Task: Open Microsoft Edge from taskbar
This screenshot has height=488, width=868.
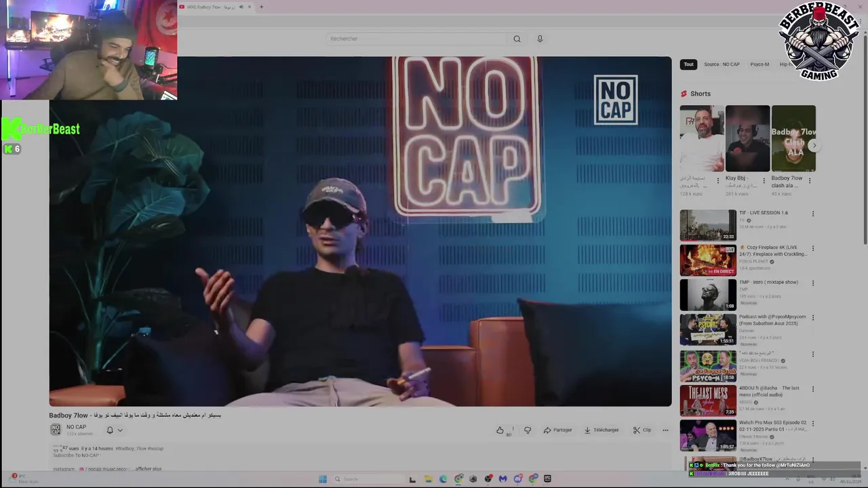Action: tap(443, 479)
